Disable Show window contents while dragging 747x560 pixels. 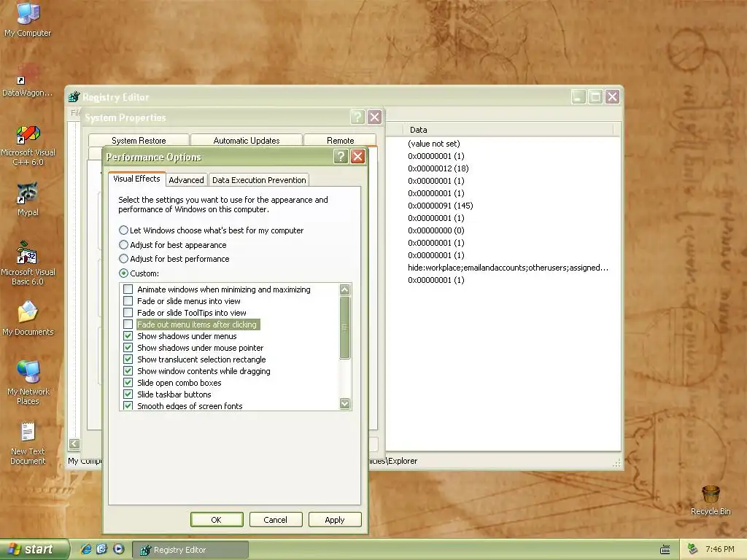pos(128,371)
